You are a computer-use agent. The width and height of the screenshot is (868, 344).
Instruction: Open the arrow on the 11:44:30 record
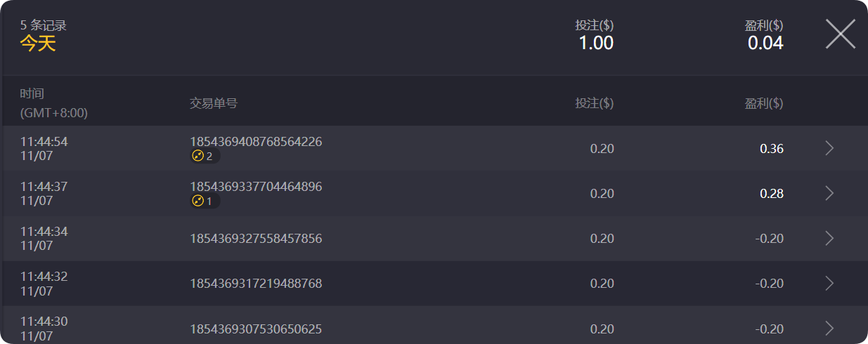pos(829,328)
